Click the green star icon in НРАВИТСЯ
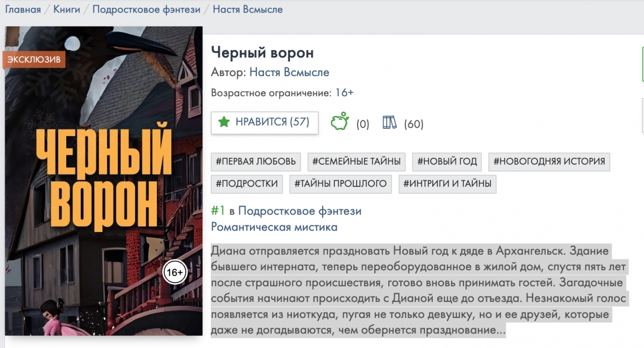The image size is (644, 348). [x=224, y=122]
